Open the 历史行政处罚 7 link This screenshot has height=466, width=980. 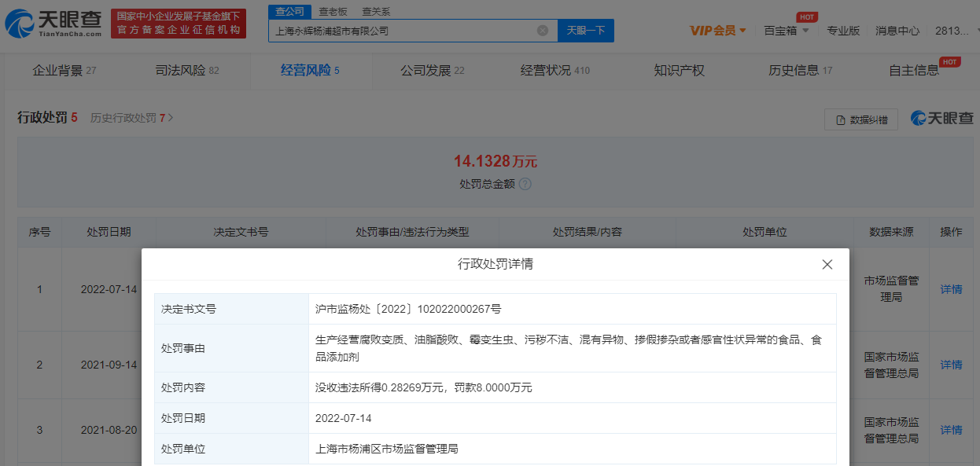[131, 118]
